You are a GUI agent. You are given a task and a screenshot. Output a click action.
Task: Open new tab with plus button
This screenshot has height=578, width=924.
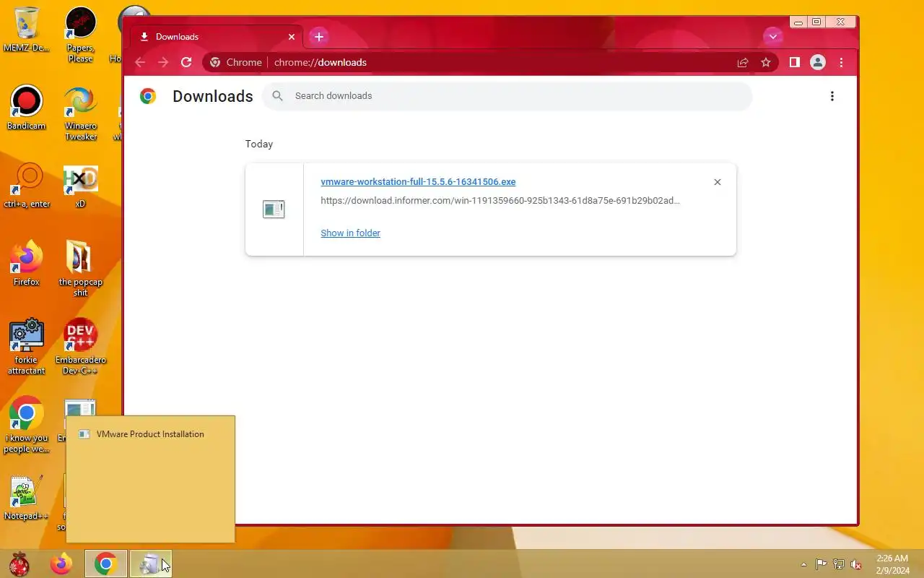click(319, 36)
